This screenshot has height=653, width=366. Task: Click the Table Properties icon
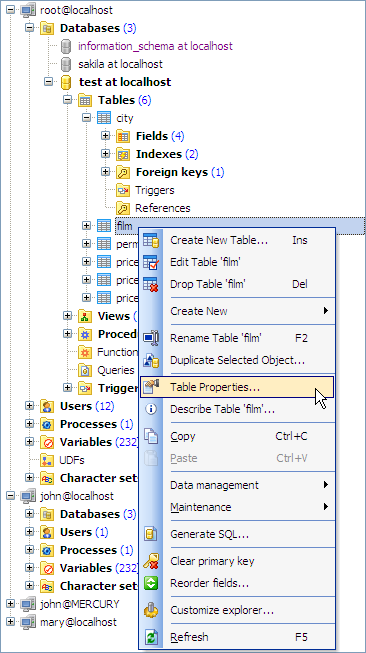click(x=151, y=387)
